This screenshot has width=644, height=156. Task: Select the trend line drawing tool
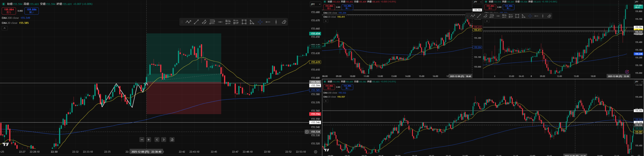(x=196, y=22)
